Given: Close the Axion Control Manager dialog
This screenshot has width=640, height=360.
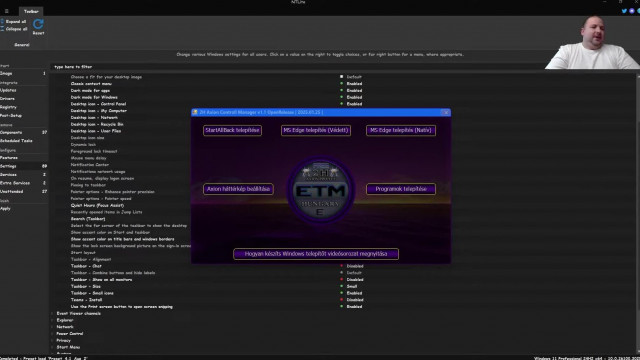Looking at the screenshot, I should (446, 112).
